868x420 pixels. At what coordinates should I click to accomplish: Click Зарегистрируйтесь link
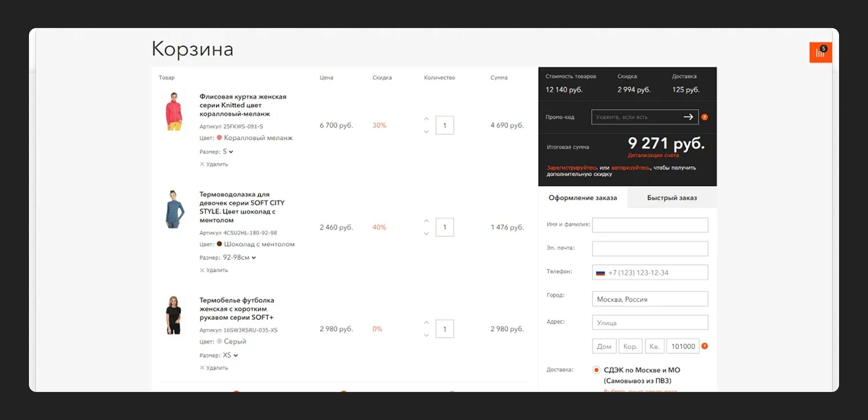572,168
